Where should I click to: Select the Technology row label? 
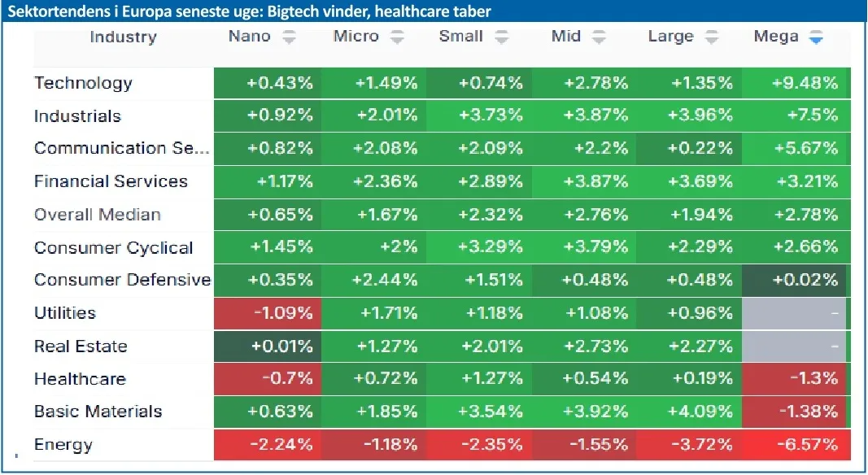[83, 83]
